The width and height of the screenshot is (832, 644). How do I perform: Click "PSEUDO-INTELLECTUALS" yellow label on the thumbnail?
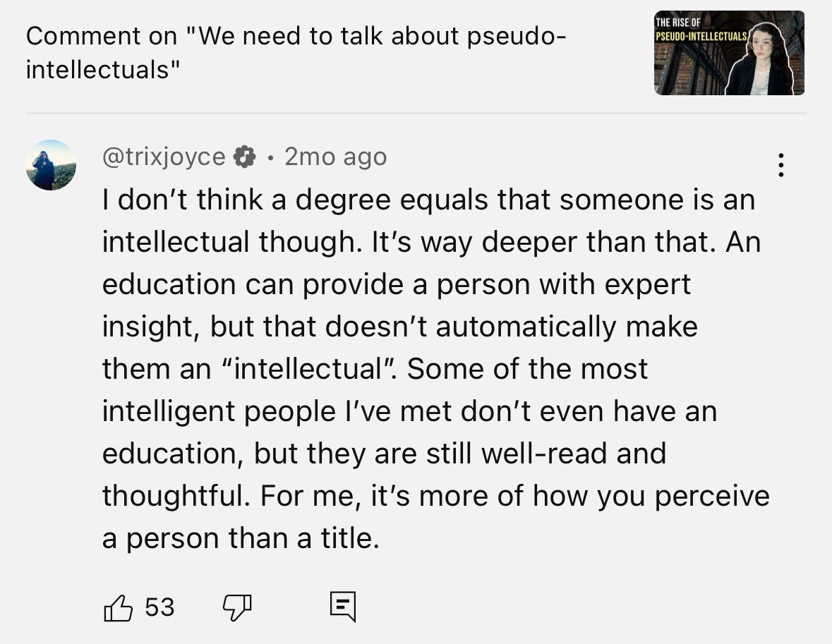[700, 35]
